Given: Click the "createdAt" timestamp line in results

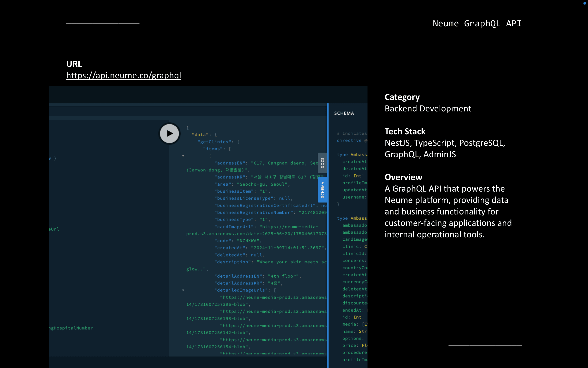Looking at the screenshot, I should pyautogui.click(x=270, y=248).
